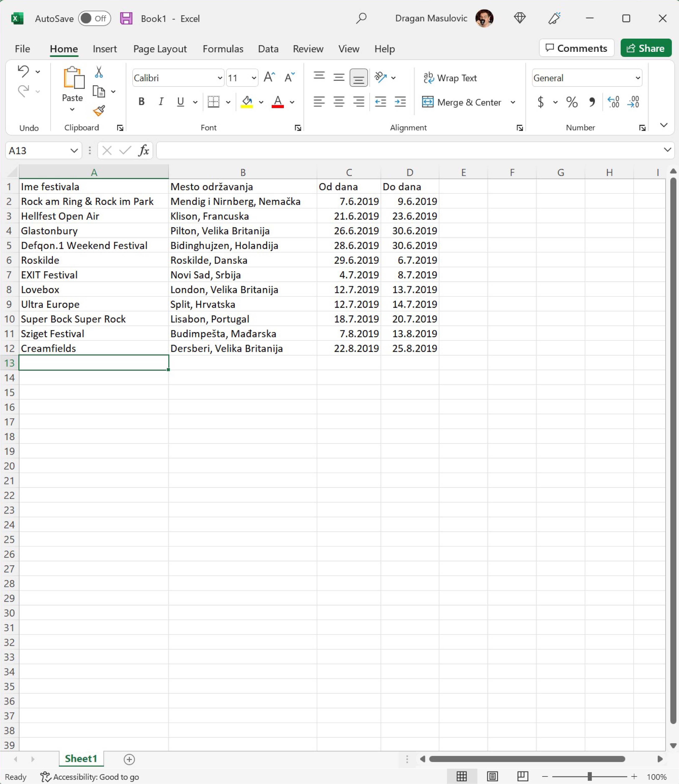Toggle bold formatting
Image resolution: width=679 pixels, height=784 pixels.
click(x=141, y=102)
